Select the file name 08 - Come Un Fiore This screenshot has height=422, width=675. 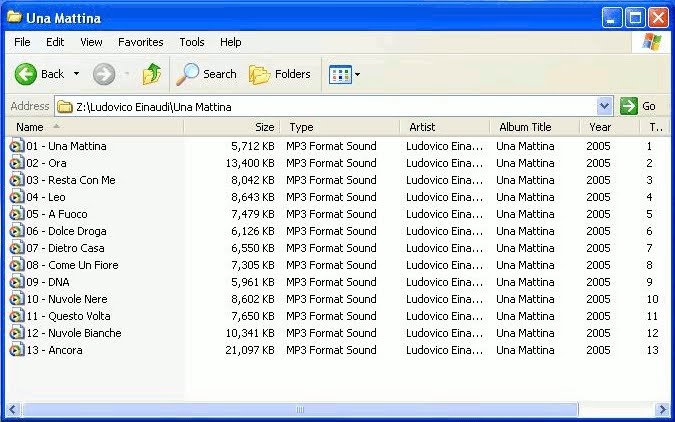(x=72, y=265)
